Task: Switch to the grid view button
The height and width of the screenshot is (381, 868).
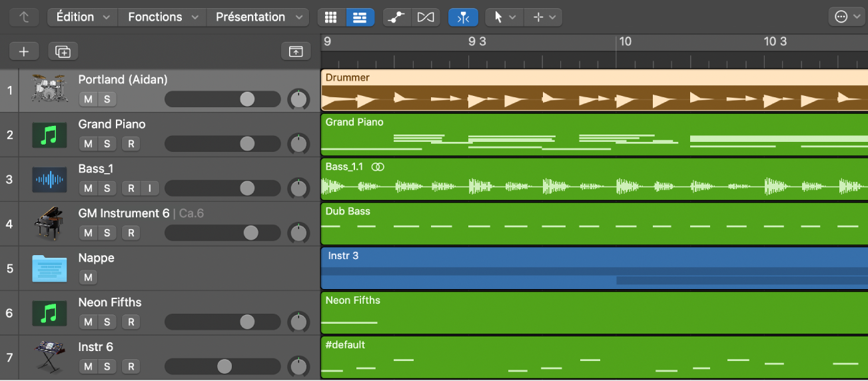Action: 331,17
